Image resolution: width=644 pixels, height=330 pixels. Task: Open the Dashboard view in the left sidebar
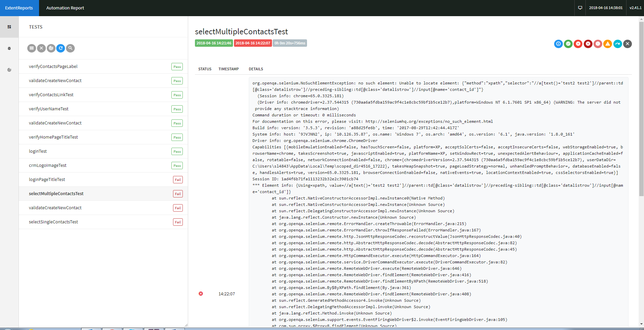pos(9,27)
